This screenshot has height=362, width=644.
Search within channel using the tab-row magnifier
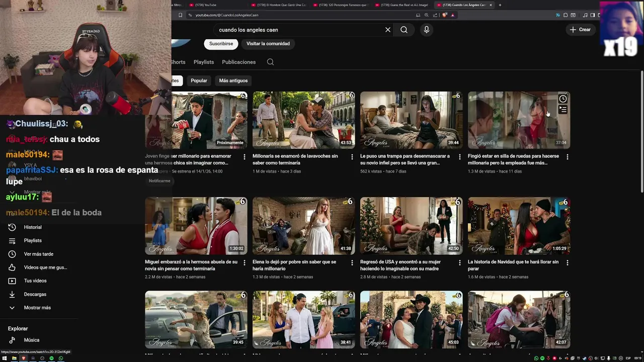pos(270,62)
